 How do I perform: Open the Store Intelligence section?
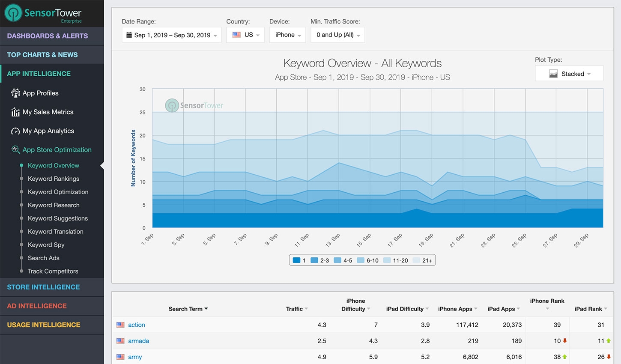click(43, 287)
